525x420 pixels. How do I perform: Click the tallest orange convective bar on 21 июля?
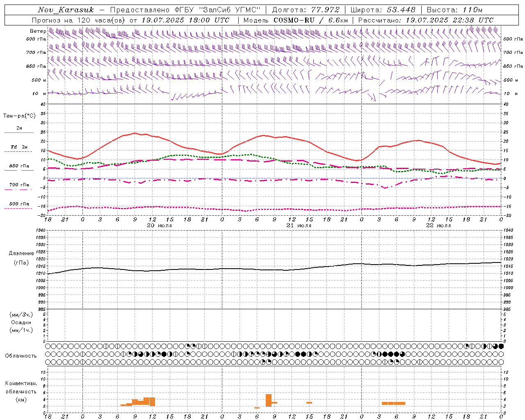pos(269,400)
